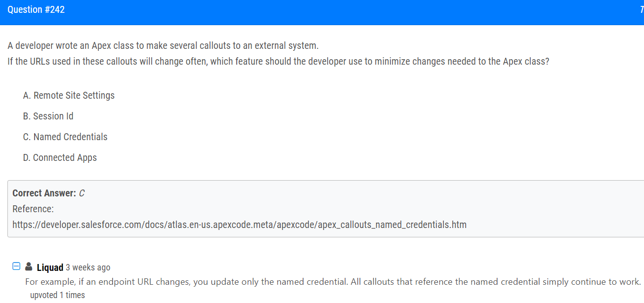The image size is (644, 303).
Task: Click the 'Question #242' header title
Action: (x=36, y=9)
